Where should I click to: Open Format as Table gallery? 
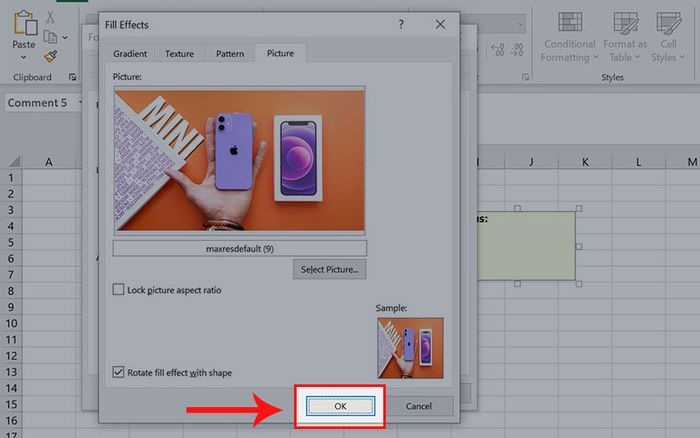click(x=625, y=38)
